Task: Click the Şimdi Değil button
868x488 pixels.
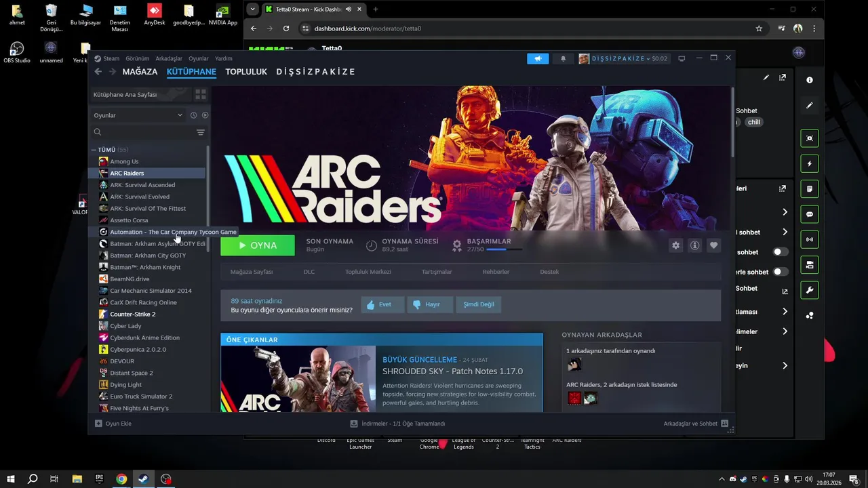Action: 479,304
